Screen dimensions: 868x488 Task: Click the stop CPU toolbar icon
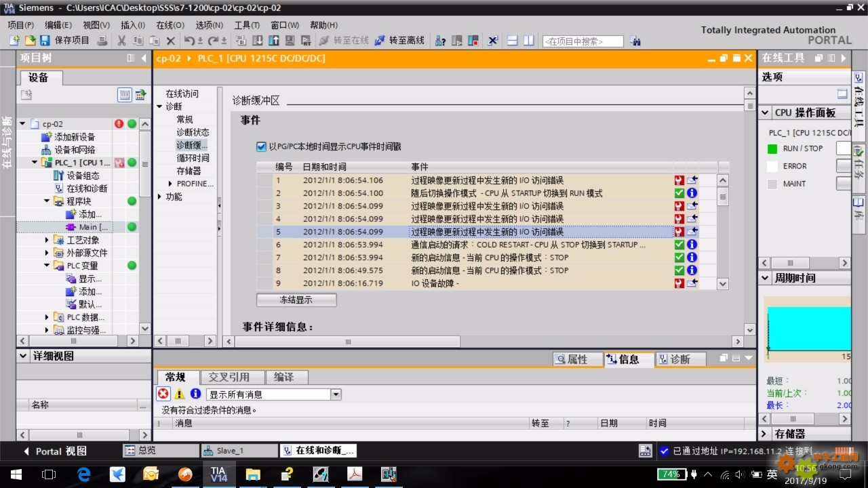tap(473, 41)
